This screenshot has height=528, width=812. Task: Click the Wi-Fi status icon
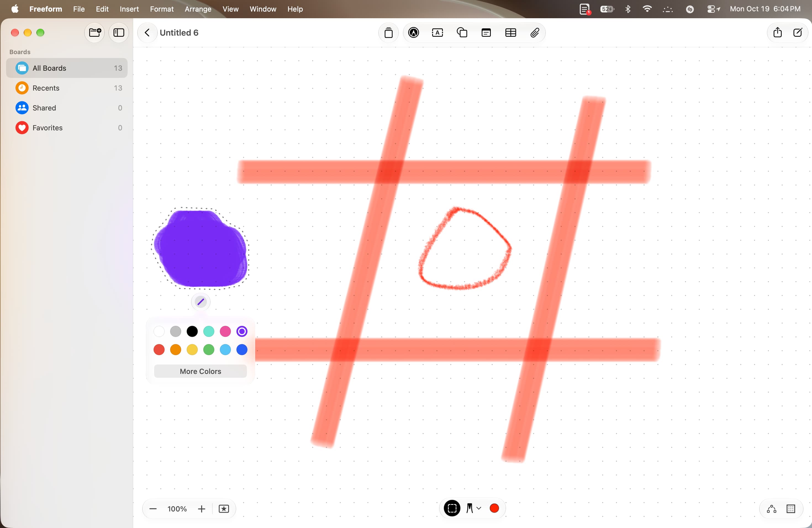(x=647, y=9)
